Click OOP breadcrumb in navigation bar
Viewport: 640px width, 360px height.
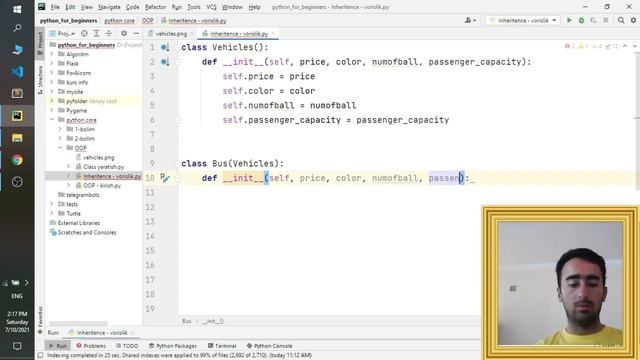point(148,20)
